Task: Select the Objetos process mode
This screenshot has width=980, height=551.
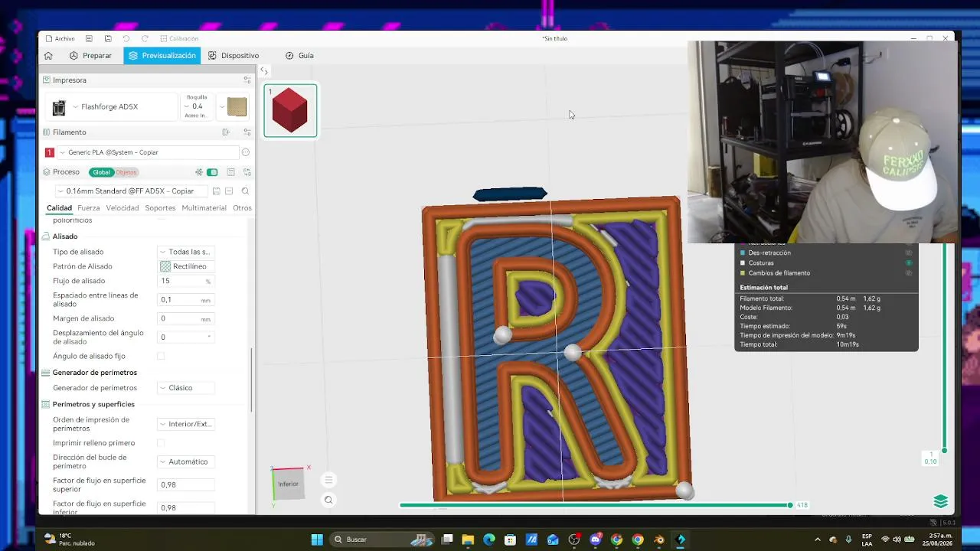Action: click(x=126, y=172)
